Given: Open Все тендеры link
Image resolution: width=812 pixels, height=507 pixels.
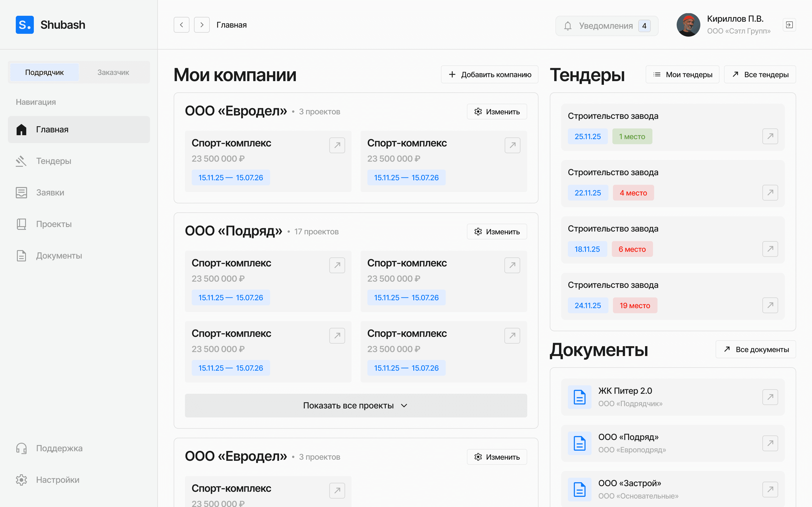Looking at the screenshot, I should [x=760, y=74].
